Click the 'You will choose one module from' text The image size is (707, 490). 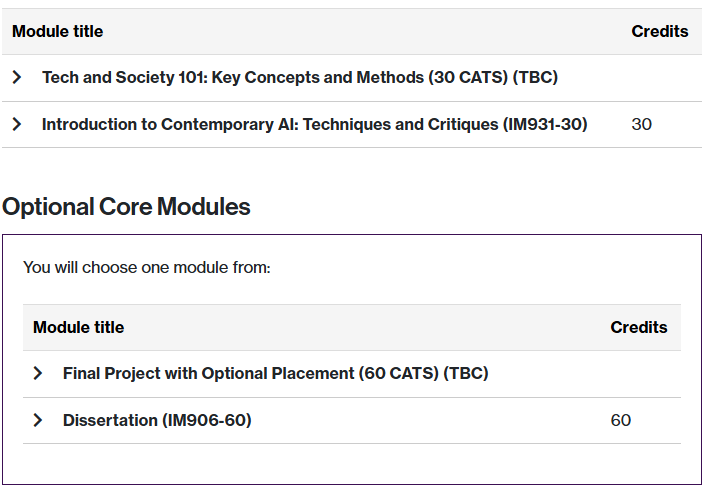[147, 268]
